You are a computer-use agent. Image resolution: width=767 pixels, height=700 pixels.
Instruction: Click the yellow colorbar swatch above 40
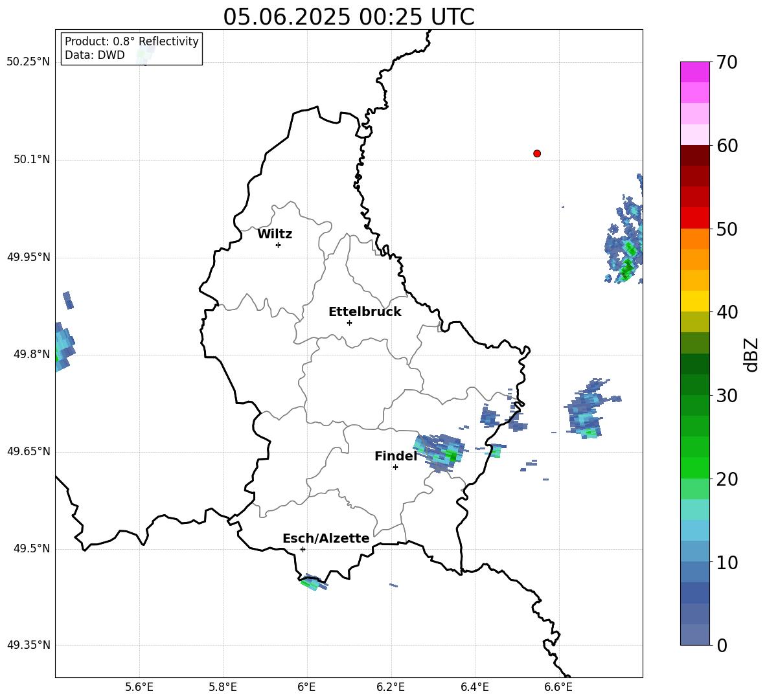(695, 302)
